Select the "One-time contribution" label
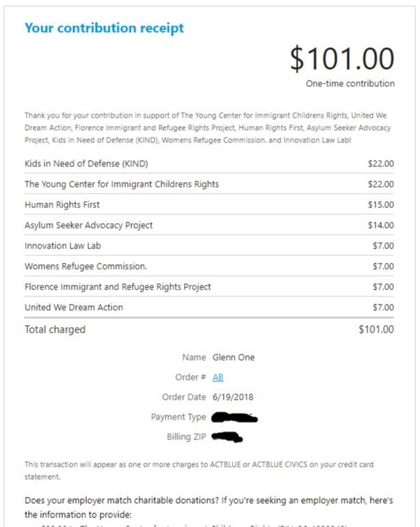Image resolution: width=420 pixels, height=527 pixels. click(x=350, y=83)
